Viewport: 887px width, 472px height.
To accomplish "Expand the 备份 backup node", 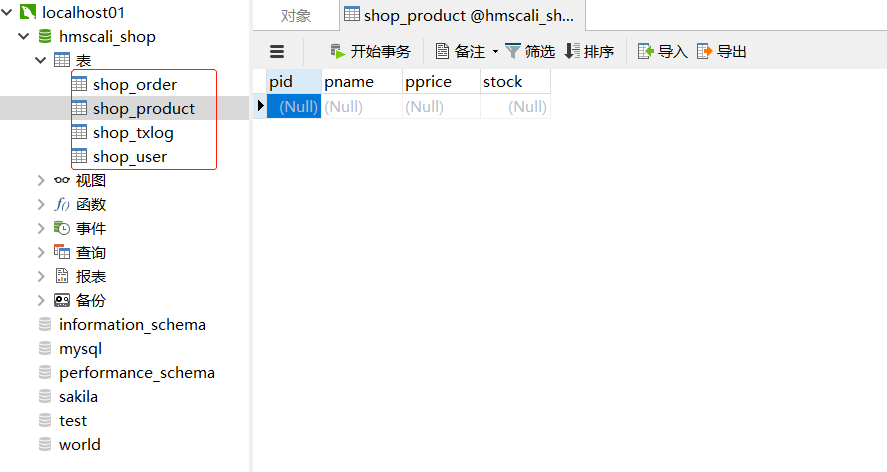I will [41, 300].
